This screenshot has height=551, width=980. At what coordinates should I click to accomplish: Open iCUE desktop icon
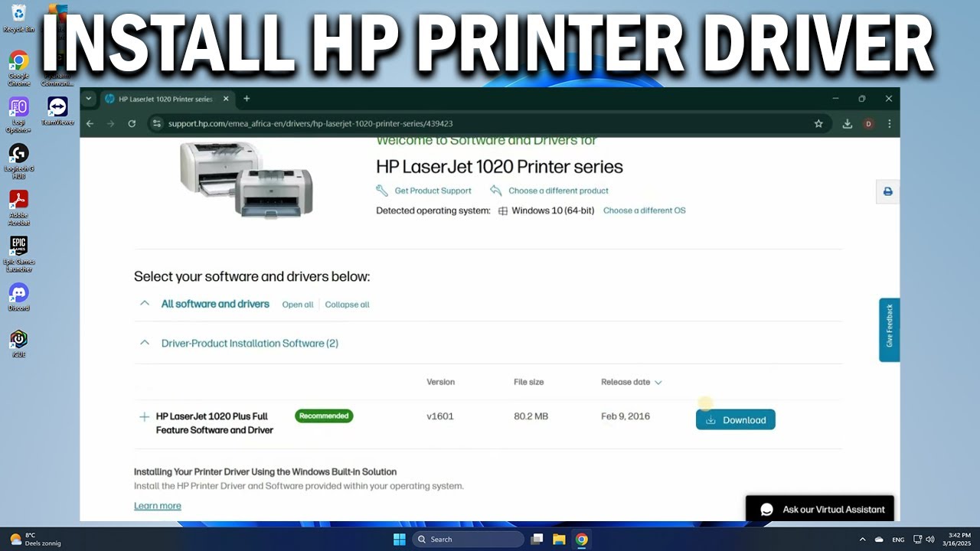[18, 344]
